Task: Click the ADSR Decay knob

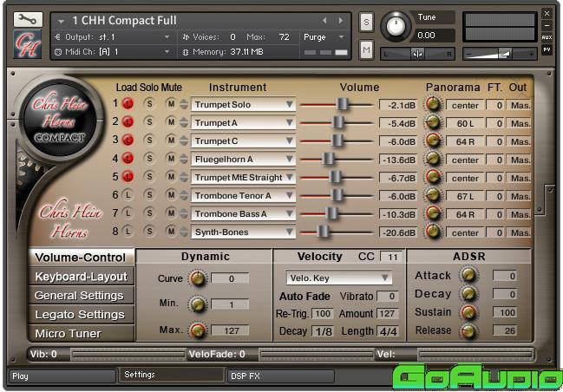Action: (468, 294)
